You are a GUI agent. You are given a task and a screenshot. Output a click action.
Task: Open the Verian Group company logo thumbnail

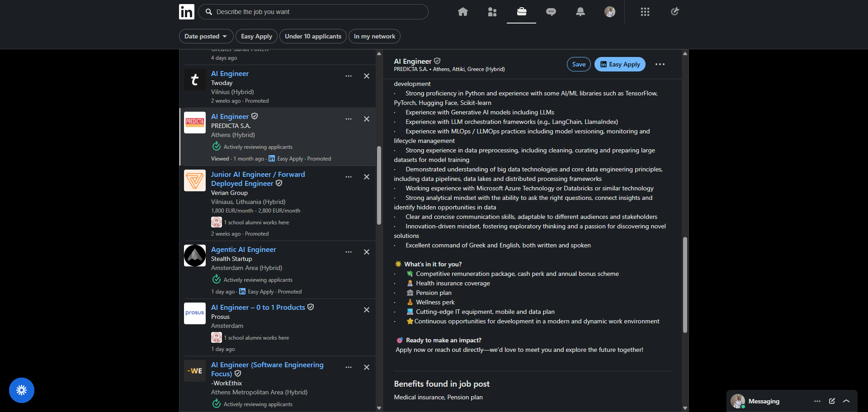[x=195, y=180]
